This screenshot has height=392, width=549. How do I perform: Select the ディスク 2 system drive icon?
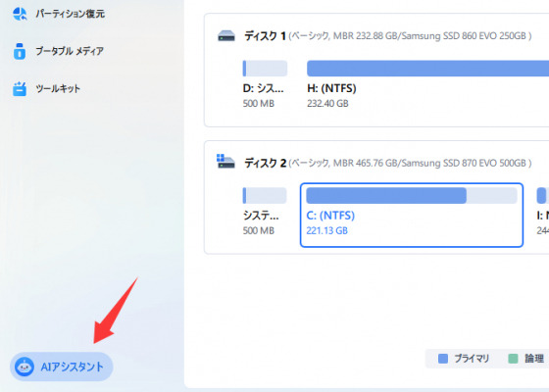[x=225, y=162]
